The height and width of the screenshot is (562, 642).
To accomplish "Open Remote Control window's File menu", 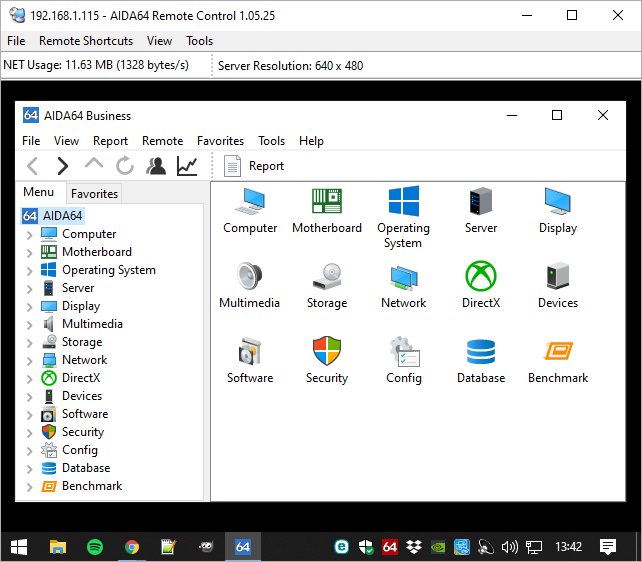I will click(16, 41).
